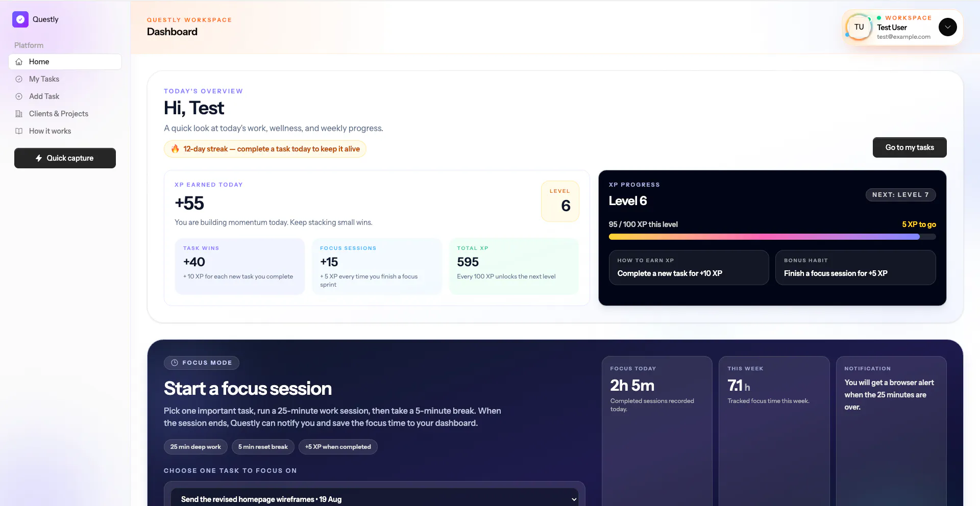Screen dimensions: 980x506
Task: Click '95 / 100 XP this level' text
Action: 643,224
